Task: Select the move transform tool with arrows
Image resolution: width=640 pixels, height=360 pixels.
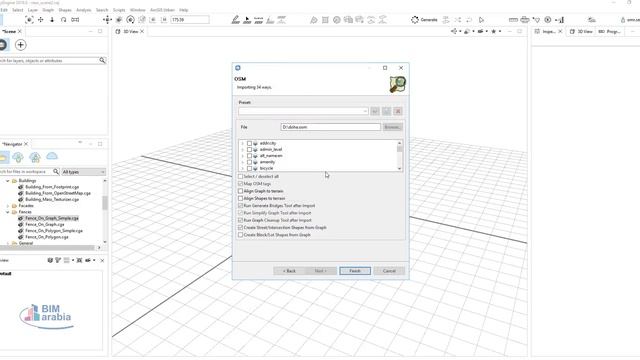Action: click(107, 20)
